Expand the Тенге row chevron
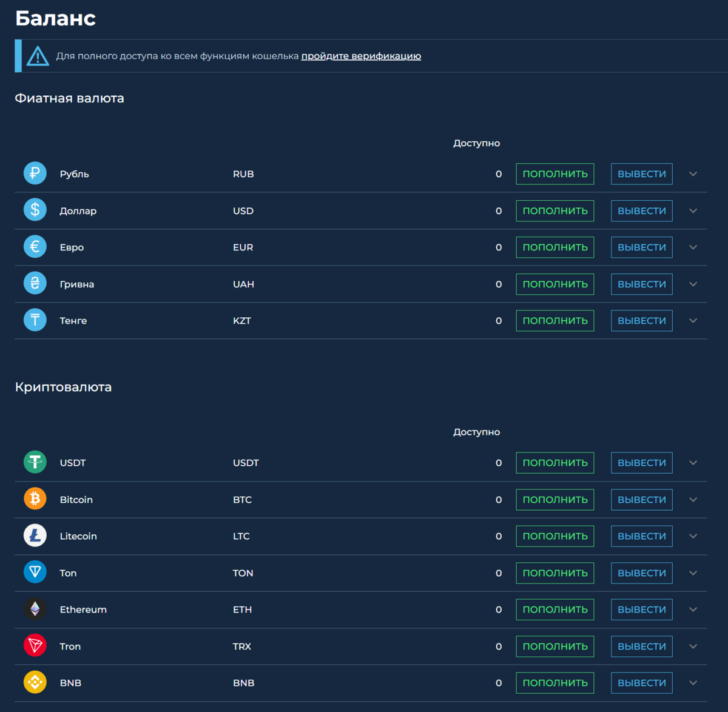Image resolution: width=728 pixels, height=712 pixels. 693,321
